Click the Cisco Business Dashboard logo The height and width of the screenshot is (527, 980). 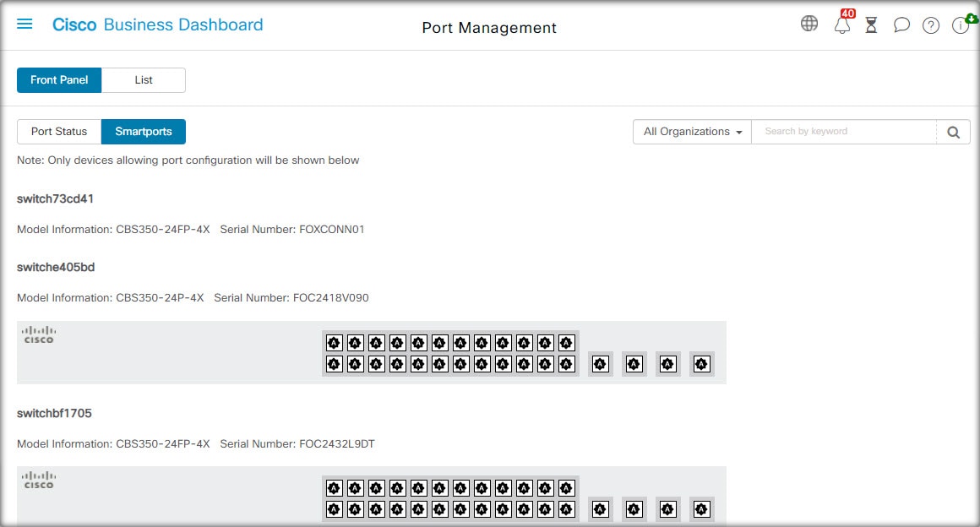coord(157,24)
